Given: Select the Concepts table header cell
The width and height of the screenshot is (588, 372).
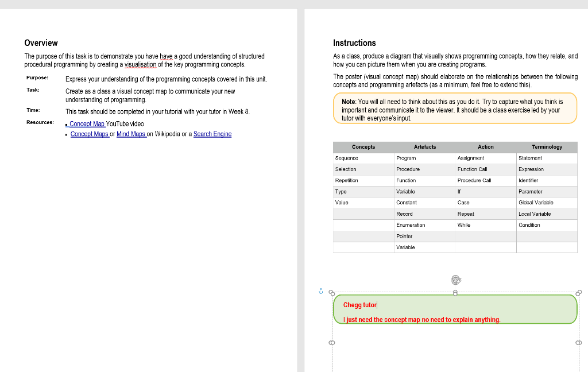Looking at the screenshot, I should point(363,147).
